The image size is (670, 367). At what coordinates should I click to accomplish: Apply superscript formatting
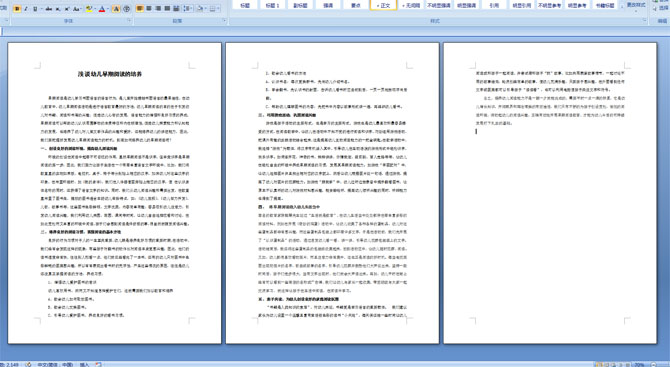tap(67, 9)
